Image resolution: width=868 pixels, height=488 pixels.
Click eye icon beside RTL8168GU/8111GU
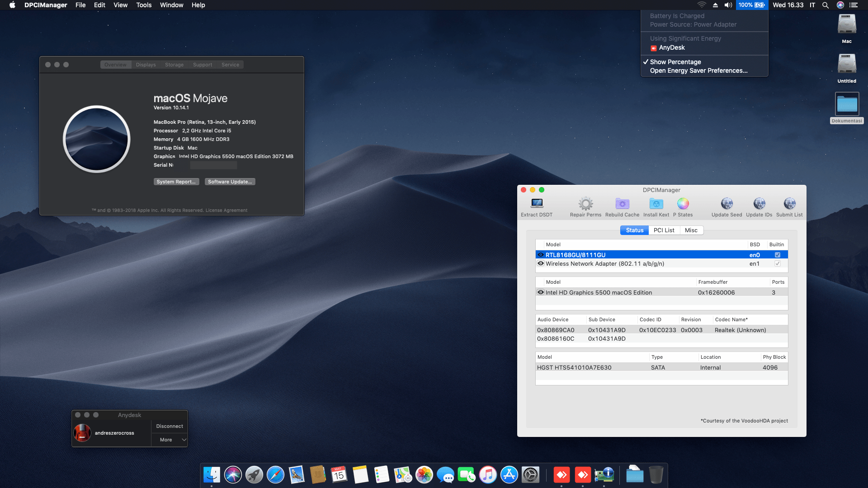coord(541,255)
